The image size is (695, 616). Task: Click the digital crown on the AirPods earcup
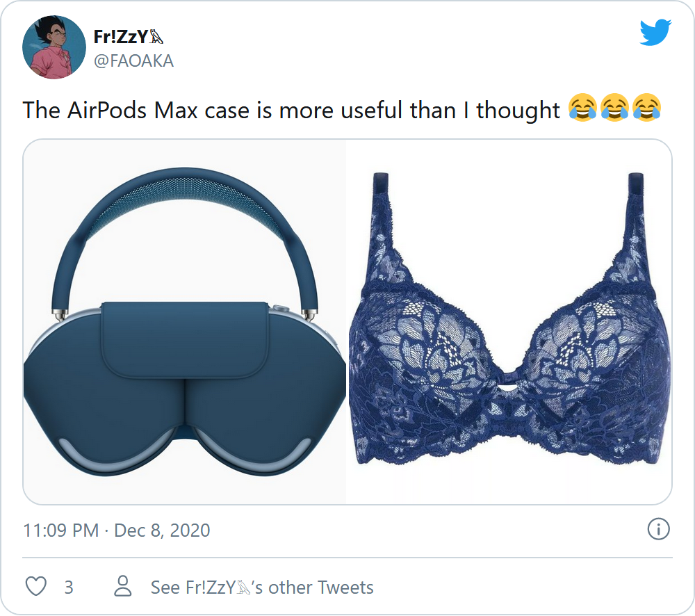[281, 309]
